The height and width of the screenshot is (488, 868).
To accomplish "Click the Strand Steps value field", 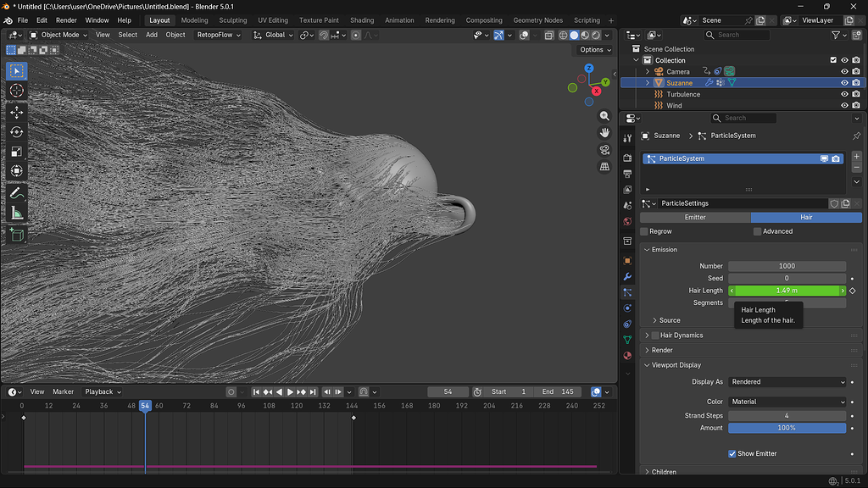I will [787, 415].
